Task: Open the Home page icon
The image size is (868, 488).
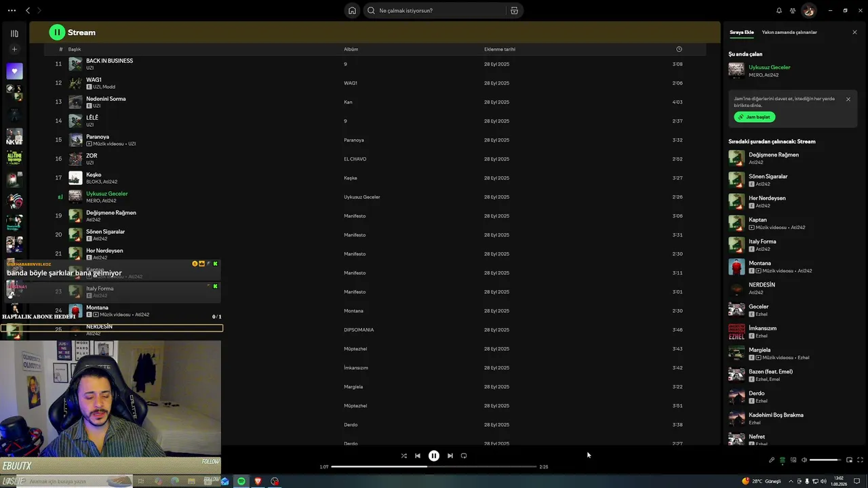Action: click(352, 10)
